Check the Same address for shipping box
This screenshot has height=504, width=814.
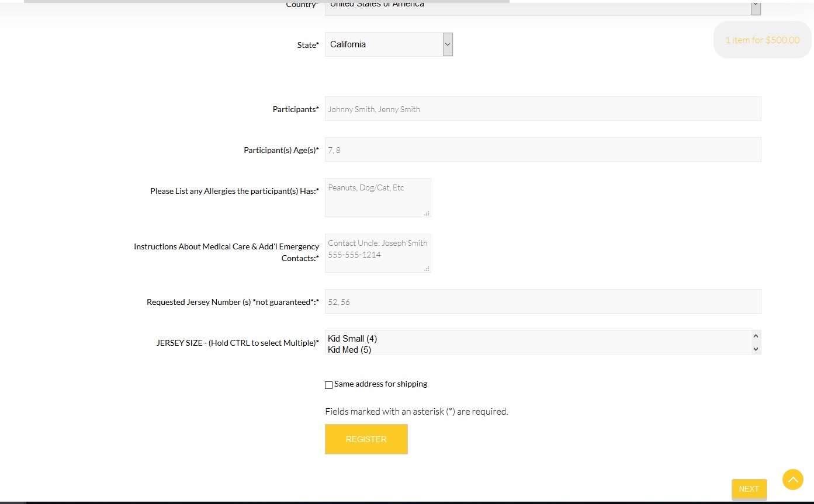coord(328,385)
